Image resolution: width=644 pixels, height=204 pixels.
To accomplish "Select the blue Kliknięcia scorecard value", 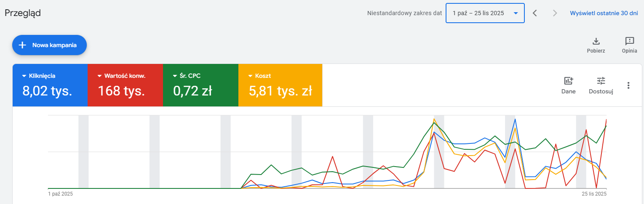I will click(x=47, y=91).
